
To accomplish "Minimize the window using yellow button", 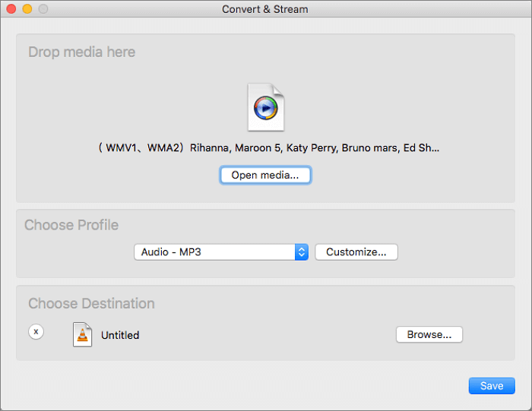I will [x=27, y=9].
